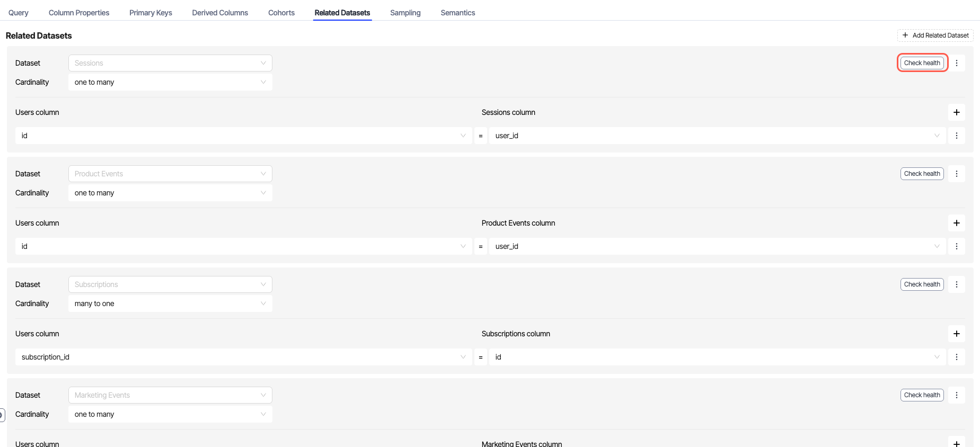
Task: Add a join column row for Sessions
Action: coord(956,112)
